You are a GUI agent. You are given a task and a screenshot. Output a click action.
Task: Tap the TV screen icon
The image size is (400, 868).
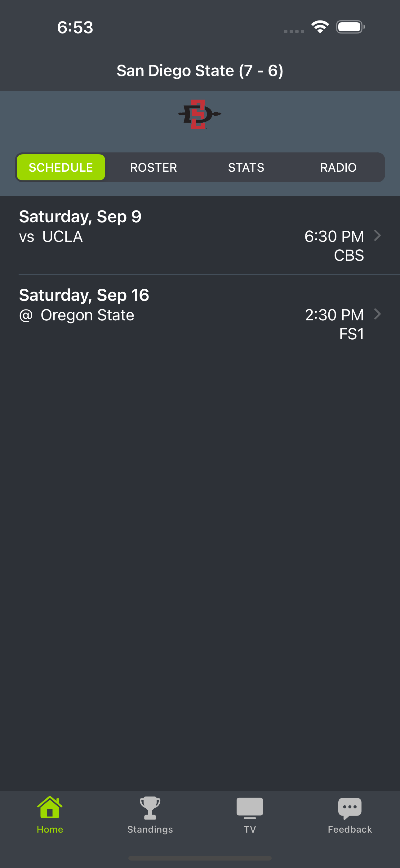pos(250,808)
